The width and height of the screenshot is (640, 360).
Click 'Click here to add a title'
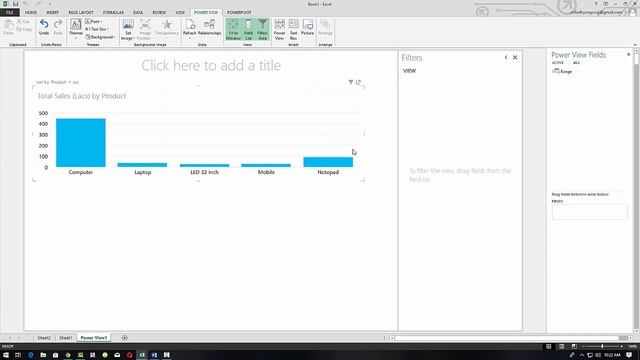[211, 65]
